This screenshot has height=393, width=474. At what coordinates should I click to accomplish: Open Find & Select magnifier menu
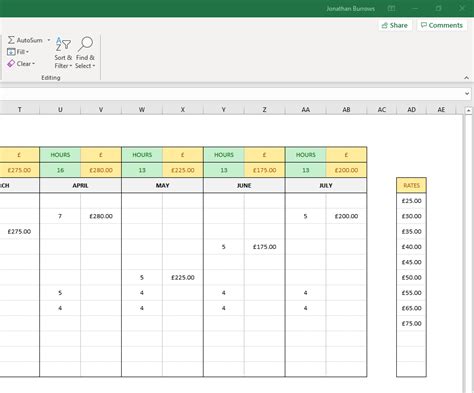point(85,53)
